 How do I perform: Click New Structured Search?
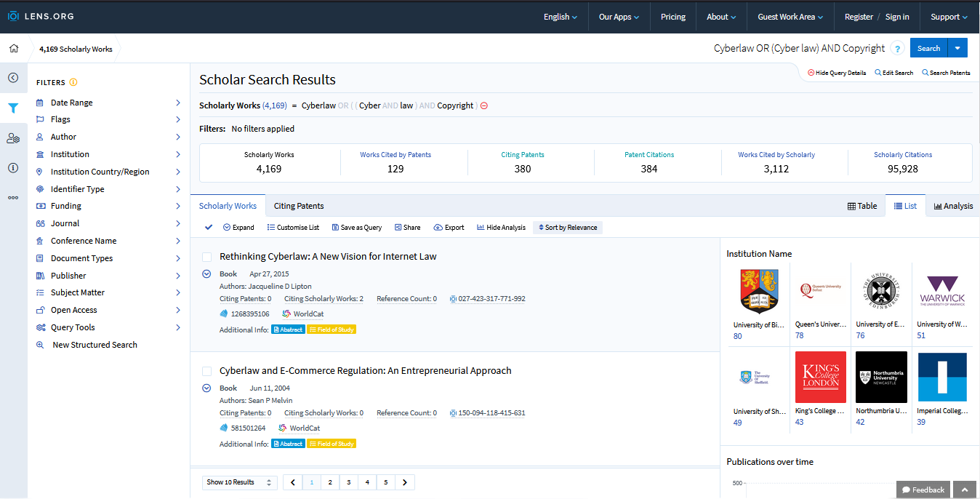[x=95, y=345]
